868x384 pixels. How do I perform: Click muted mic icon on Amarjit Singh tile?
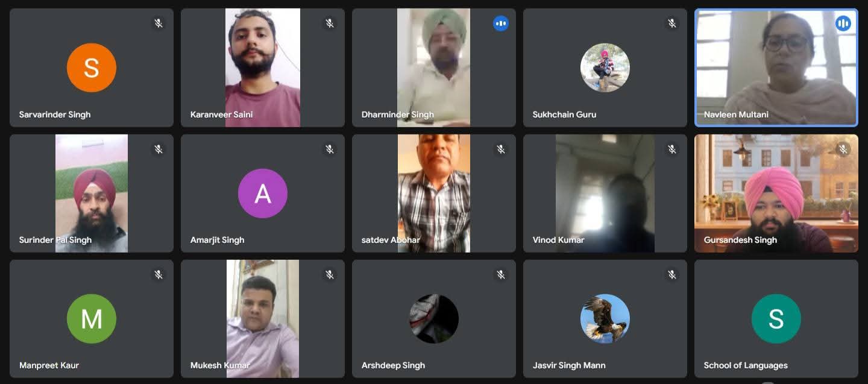(x=330, y=149)
